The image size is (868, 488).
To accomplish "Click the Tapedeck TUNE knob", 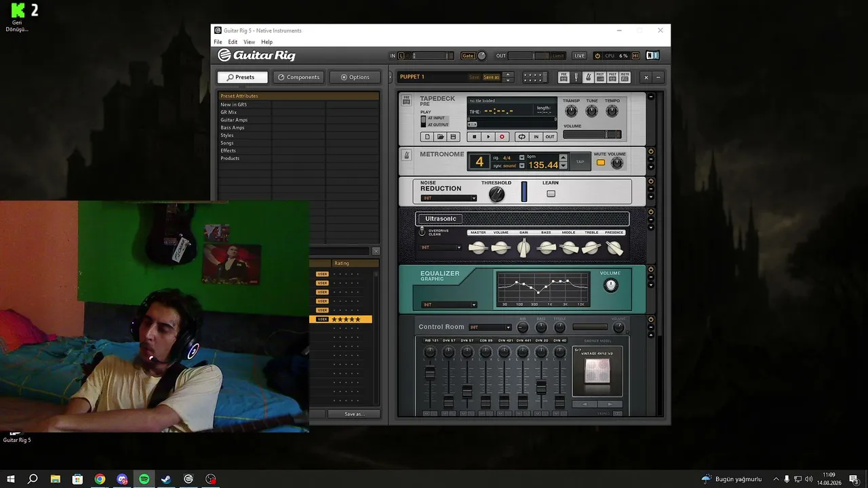I will tap(592, 110).
